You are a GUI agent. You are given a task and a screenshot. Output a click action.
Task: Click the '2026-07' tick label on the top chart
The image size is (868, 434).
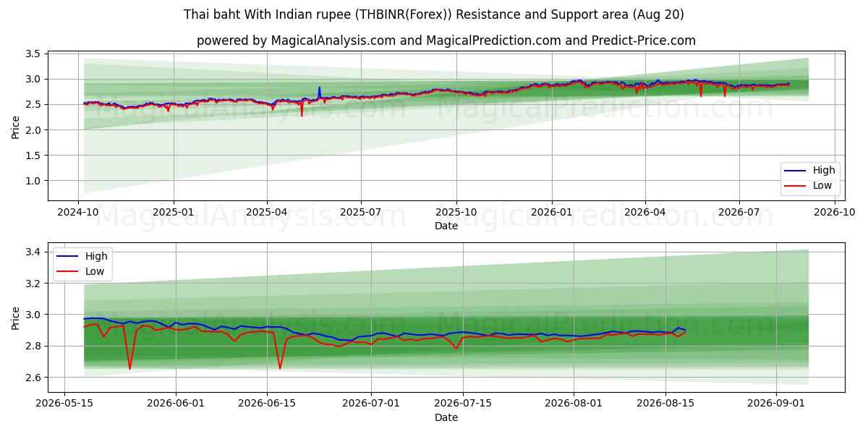coord(739,212)
